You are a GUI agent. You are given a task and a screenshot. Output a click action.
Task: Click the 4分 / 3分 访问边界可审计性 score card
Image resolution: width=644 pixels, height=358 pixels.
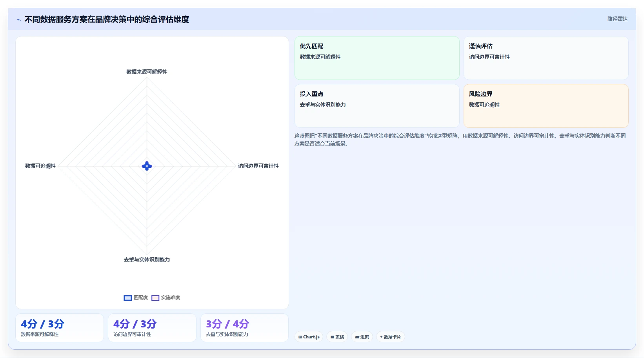152,328
